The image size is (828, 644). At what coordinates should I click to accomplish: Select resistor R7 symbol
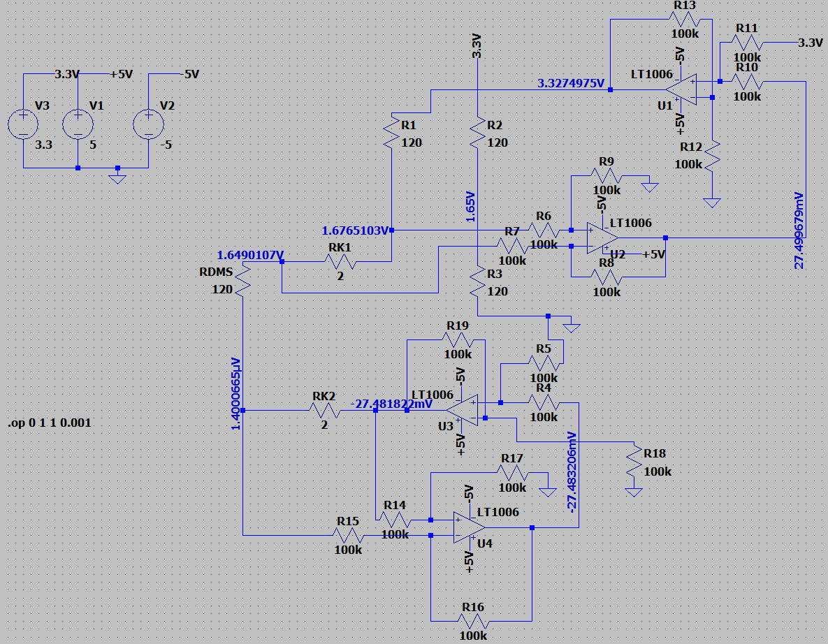(x=511, y=245)
